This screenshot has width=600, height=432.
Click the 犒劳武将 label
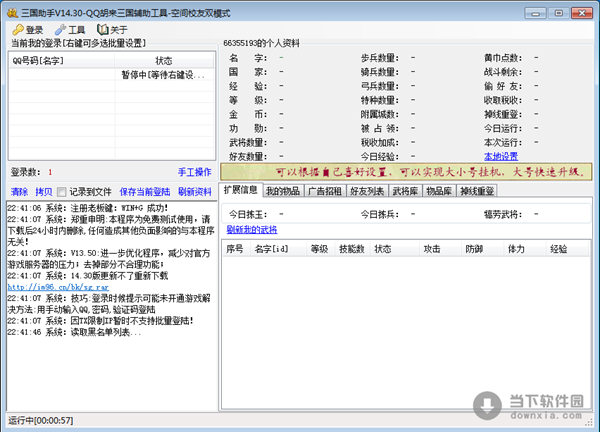503,214
